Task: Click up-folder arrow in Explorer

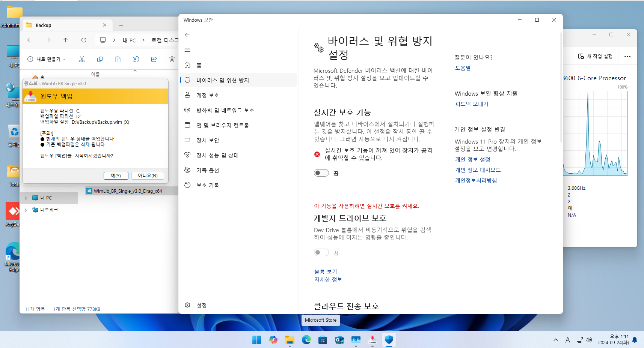Action: tap(66, 40)
